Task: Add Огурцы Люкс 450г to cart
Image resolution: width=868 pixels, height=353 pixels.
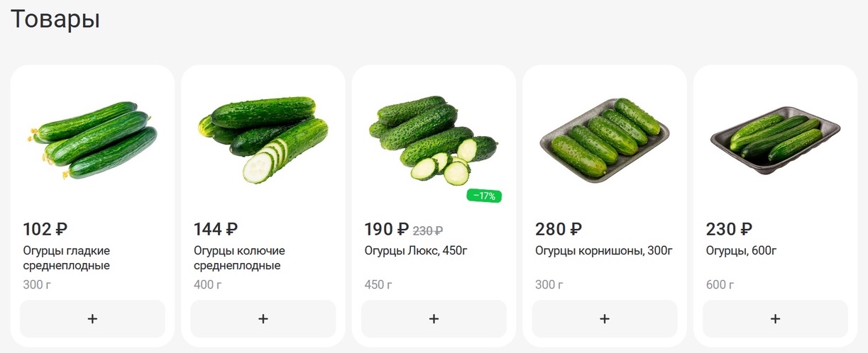Action: coord(434,319)
